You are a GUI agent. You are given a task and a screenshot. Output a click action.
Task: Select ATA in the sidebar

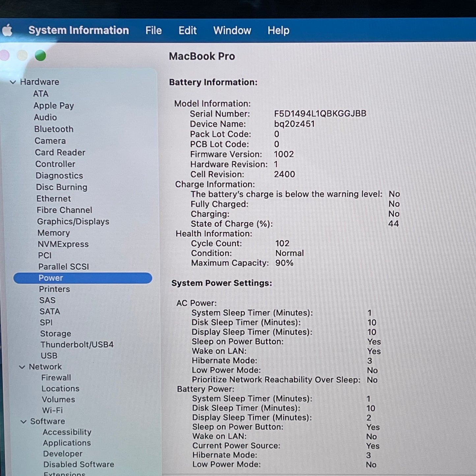click(41, 94)
